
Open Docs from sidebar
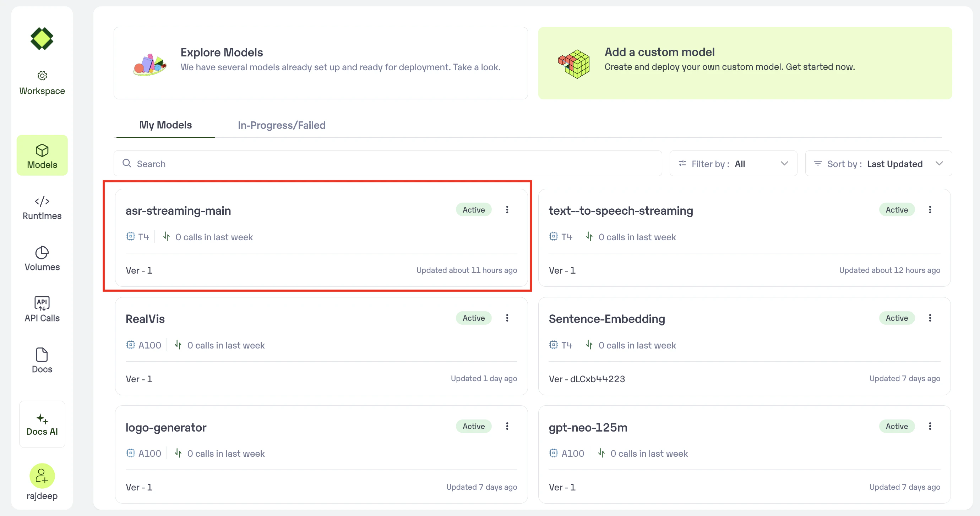click(x=42, y=361)
